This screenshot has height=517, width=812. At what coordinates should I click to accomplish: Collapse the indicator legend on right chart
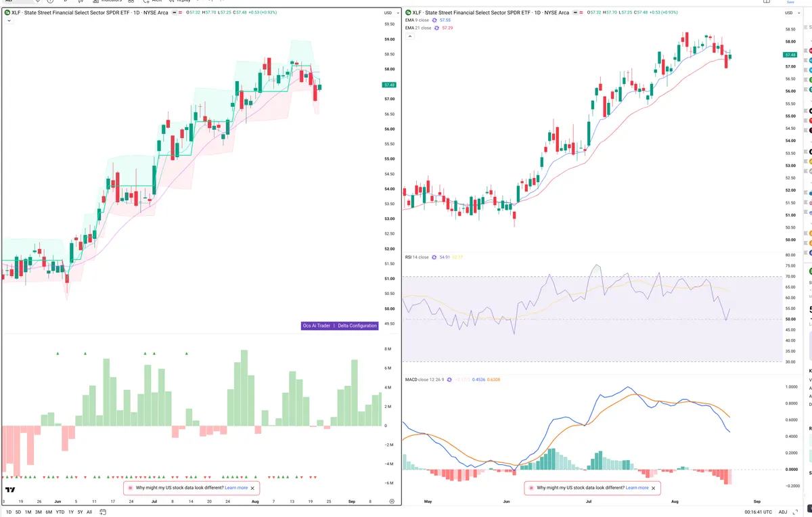[x=409, y=36]
